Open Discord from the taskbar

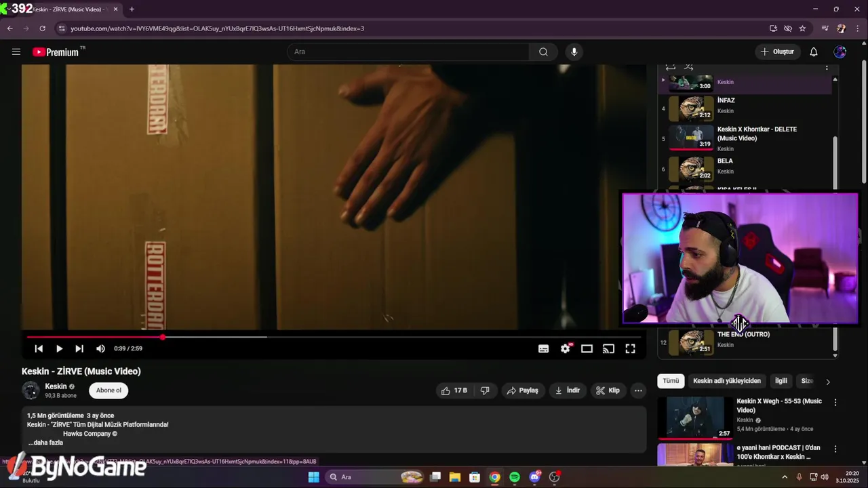pyautogui.click(x=535, y=477)
